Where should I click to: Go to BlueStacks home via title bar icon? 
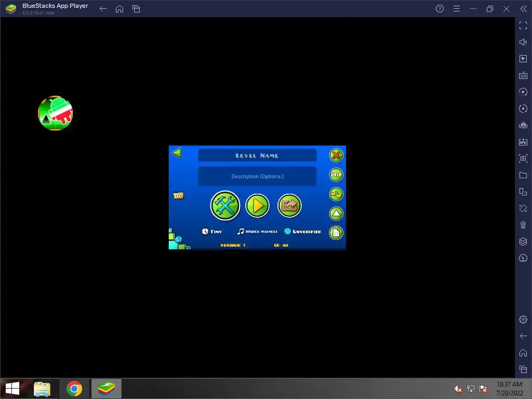click(x=119, y=9)
